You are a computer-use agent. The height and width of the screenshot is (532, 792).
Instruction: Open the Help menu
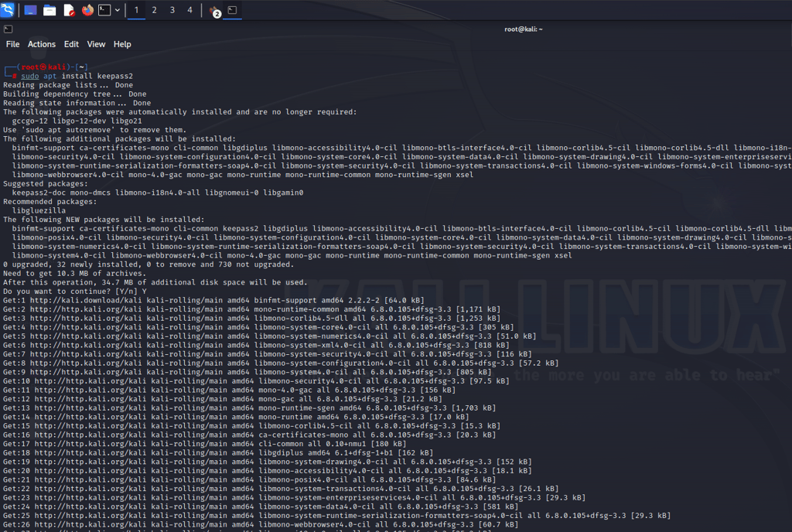(122, 44)
